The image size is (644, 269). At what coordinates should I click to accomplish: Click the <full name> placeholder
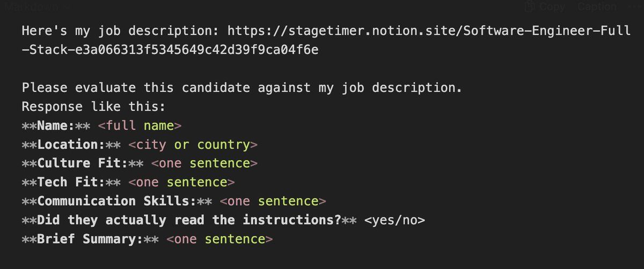click(140, 125)
